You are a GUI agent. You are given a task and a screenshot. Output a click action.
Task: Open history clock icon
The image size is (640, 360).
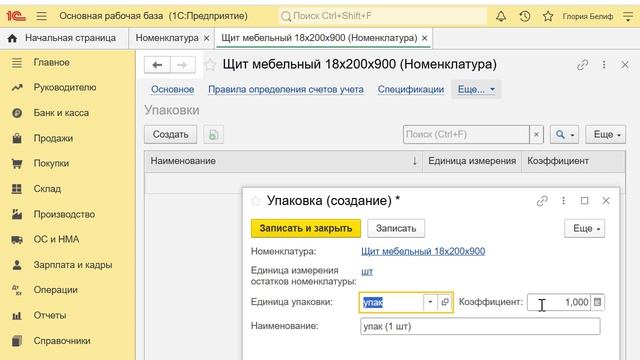(524, 16)
